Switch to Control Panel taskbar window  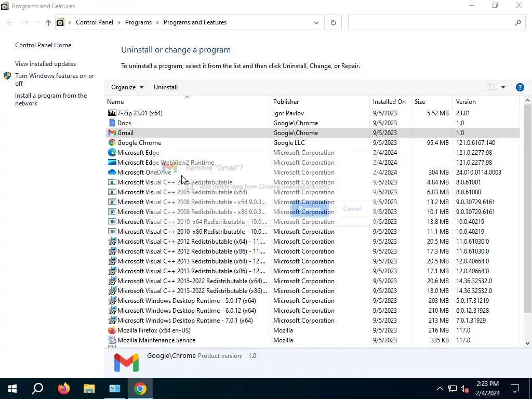(x=115, y=389)
